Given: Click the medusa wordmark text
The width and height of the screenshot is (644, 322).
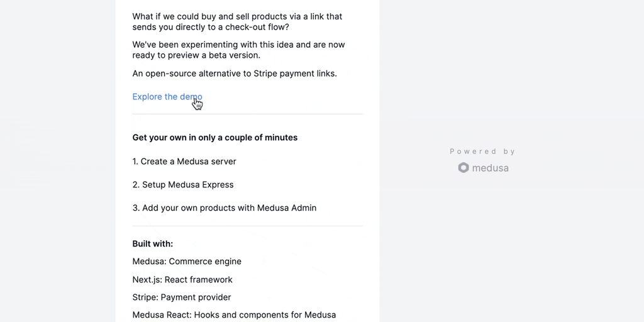Looking at the screenshot, I should coord(490,168).
